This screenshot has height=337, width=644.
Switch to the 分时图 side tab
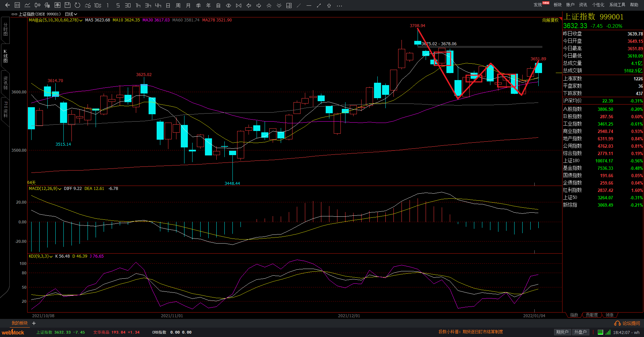pos(5,29)
